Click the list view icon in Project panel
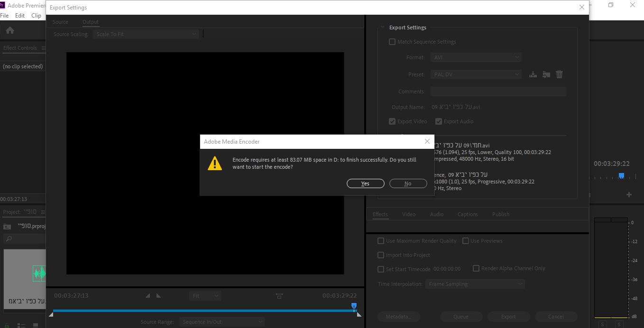This screenshot has height=328, width=644. tap(21, 326)
